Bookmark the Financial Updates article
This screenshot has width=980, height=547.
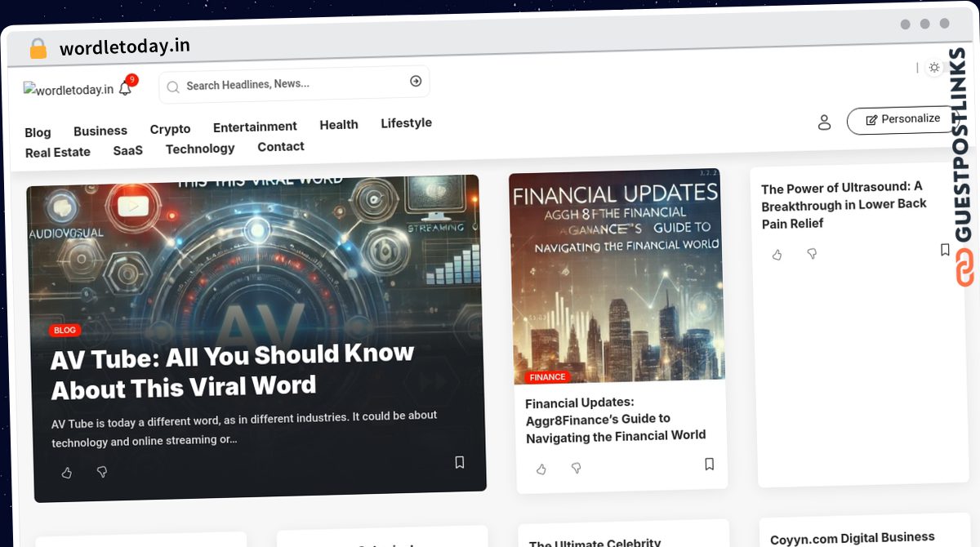point(709,464)
